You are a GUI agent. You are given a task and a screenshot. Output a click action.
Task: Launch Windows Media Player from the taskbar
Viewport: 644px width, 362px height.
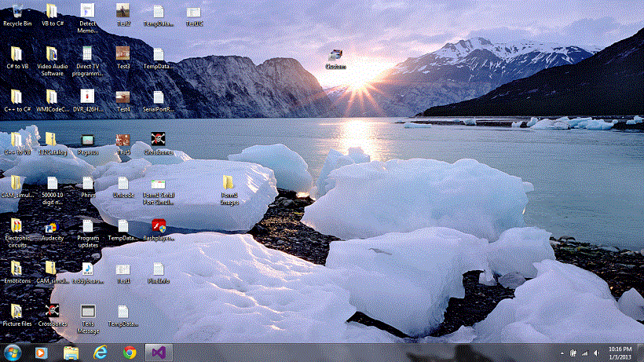(x=41, y=353)
